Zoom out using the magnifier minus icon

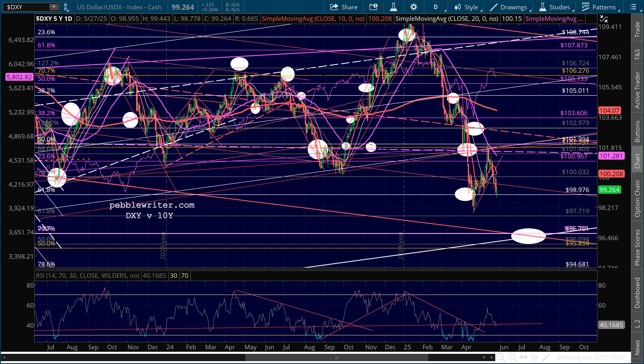[501, 357]
